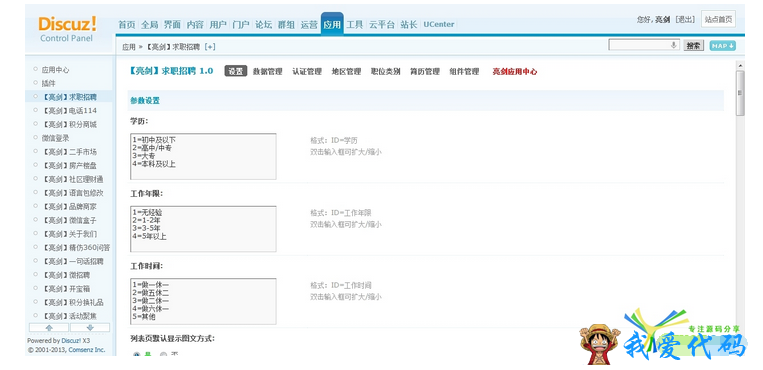Switch to the 数据管理 tab
The width and height of the screenshot is (763, 370).
(268, 72)
